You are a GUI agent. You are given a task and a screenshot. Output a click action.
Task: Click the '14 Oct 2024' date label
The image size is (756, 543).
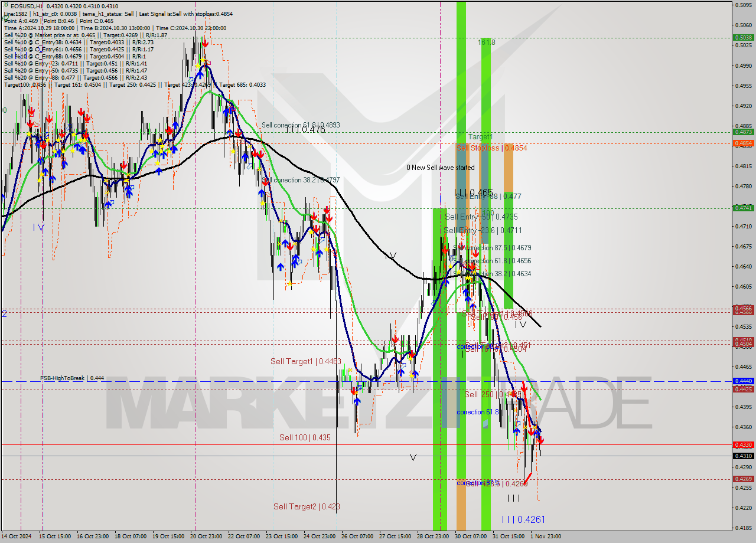pos(17,537)
